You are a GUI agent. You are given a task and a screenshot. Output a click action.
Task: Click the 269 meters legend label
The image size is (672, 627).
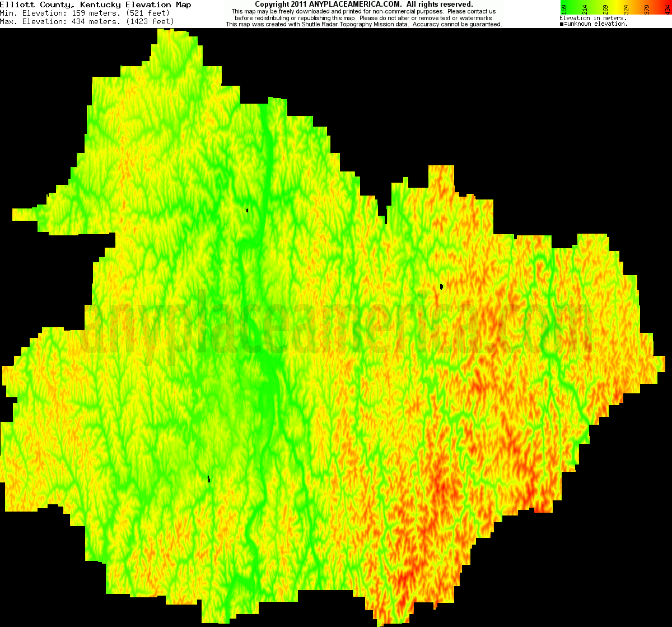point(605,9)
